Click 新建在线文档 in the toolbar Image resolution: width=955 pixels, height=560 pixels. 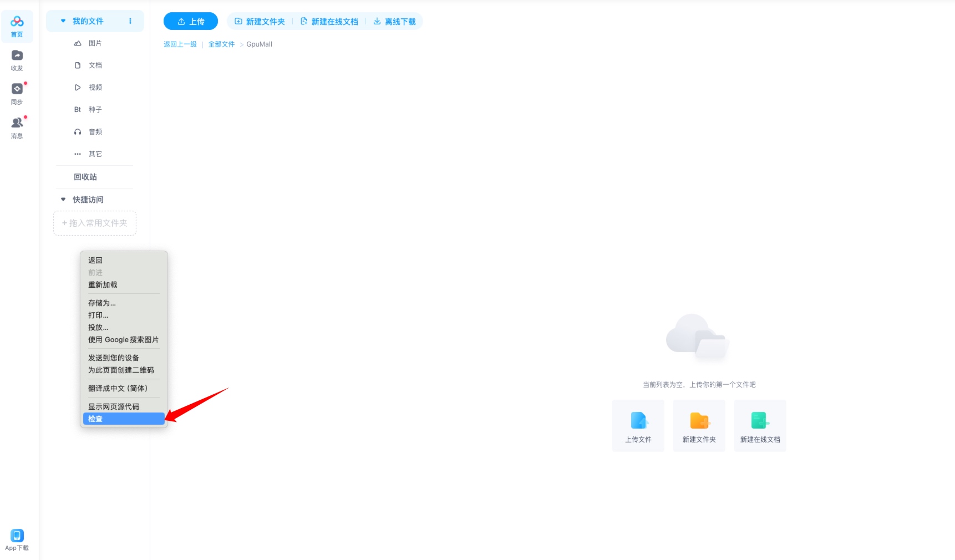[329, 22]
